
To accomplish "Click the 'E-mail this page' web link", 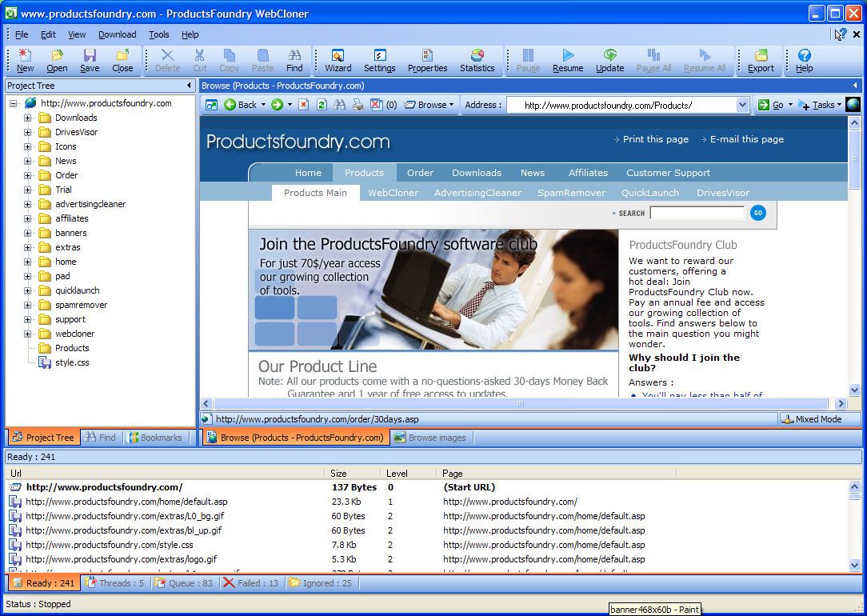I will click(746, 139).
